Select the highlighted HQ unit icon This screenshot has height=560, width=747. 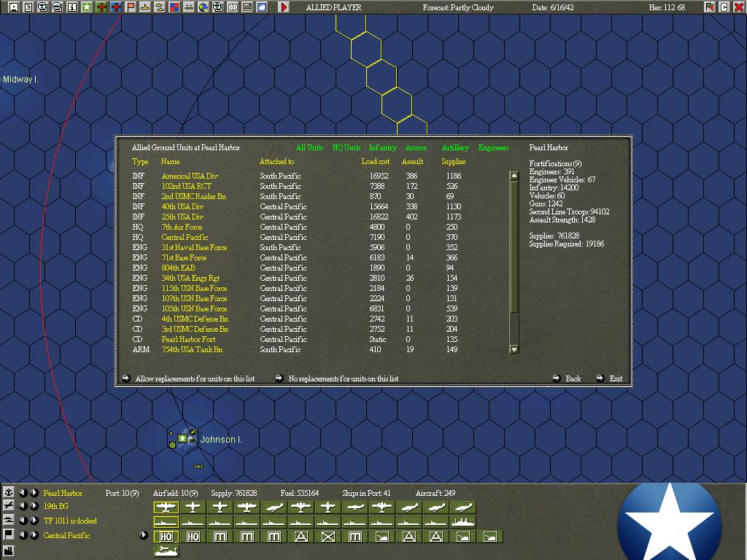click(166, 537)
